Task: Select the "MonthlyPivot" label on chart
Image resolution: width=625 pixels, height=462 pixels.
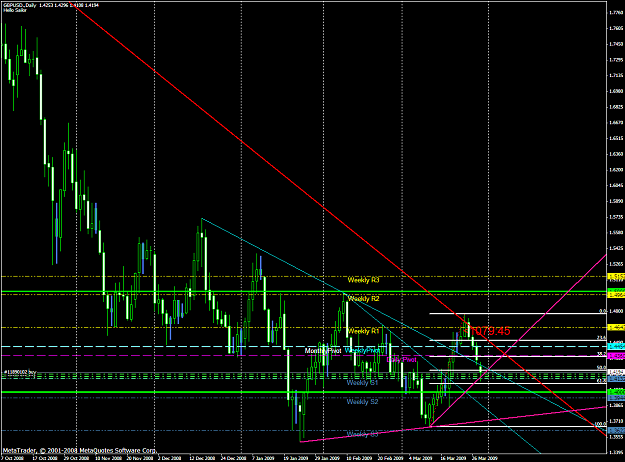Action: pos(323,351)
